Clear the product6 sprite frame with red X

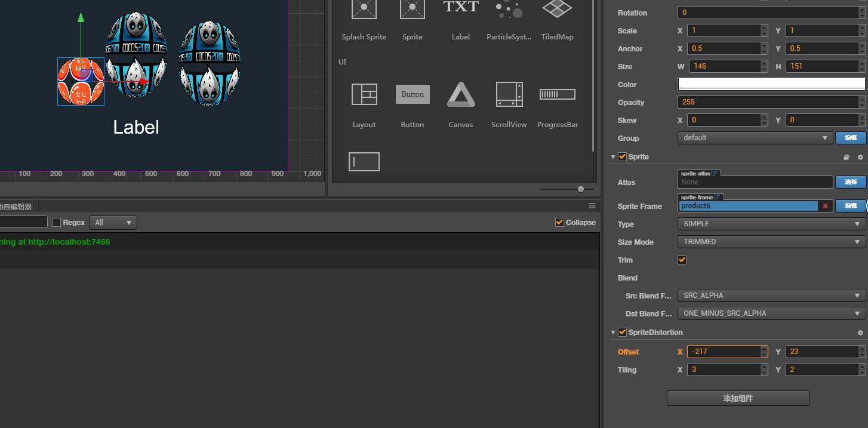click(826, 206)
